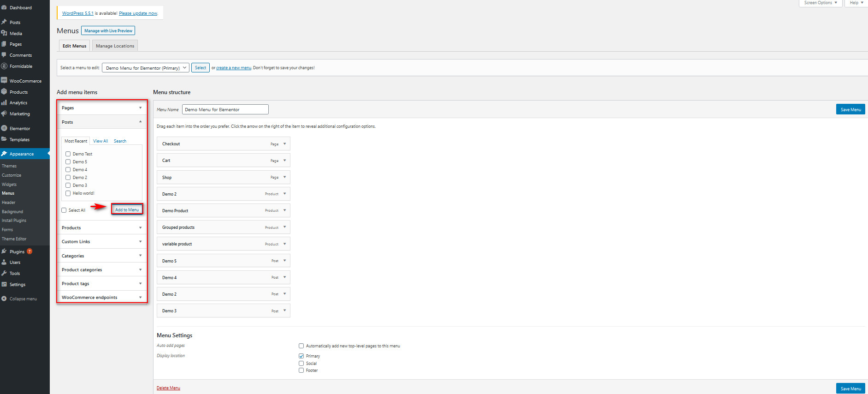Click the Delete Menu link

tap(168, 388)
